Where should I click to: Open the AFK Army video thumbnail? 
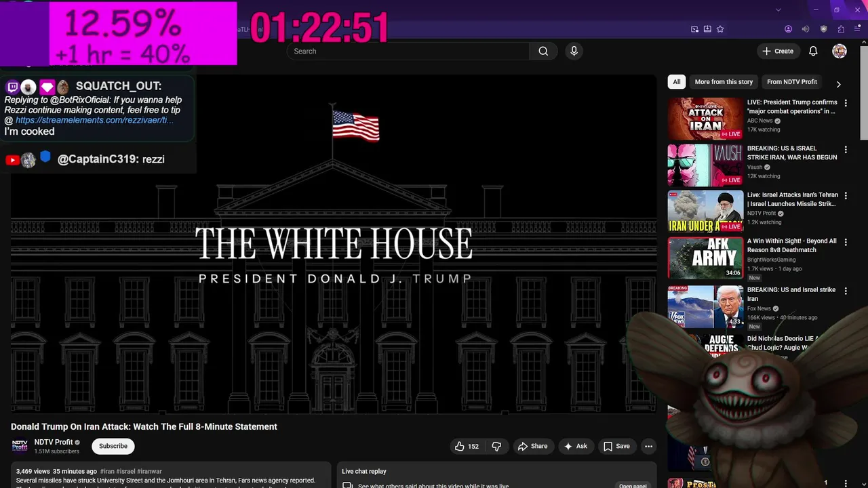point(705,258)
